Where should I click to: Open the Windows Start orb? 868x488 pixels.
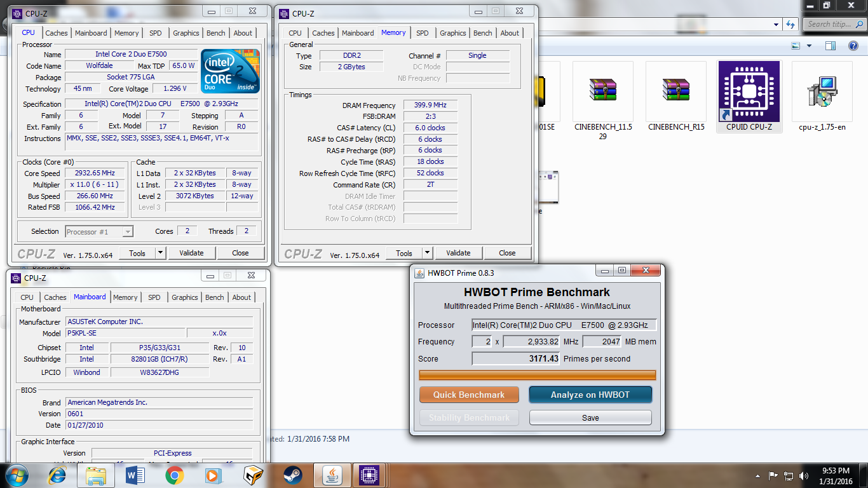point(17,475)
